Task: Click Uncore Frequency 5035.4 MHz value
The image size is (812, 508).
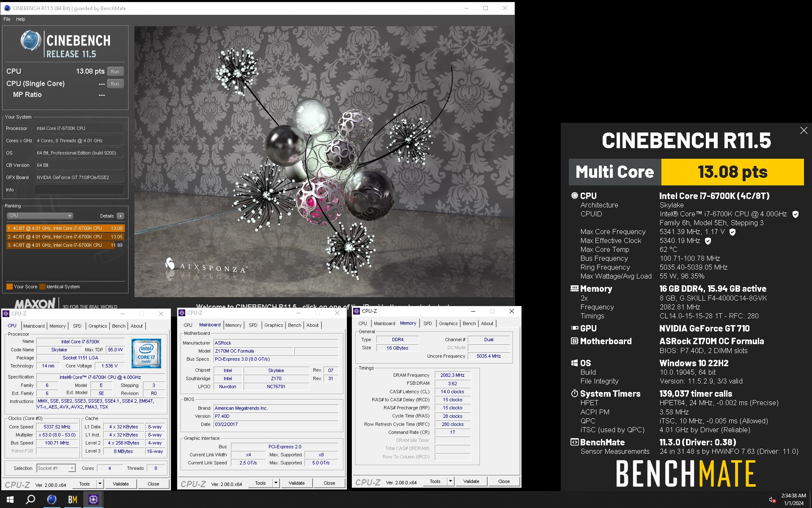Action: (489, 356)
